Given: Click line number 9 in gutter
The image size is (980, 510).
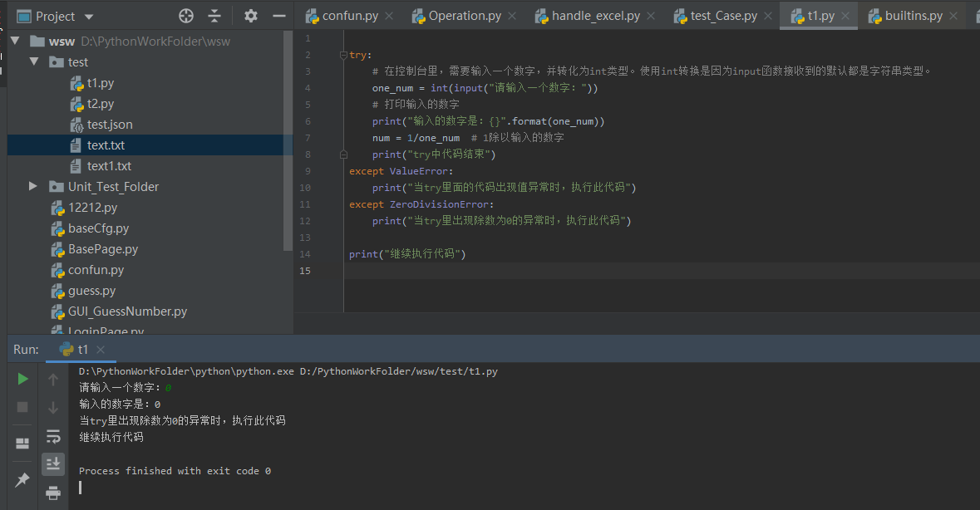Looking at the screenshot, I should pos(307,171).
